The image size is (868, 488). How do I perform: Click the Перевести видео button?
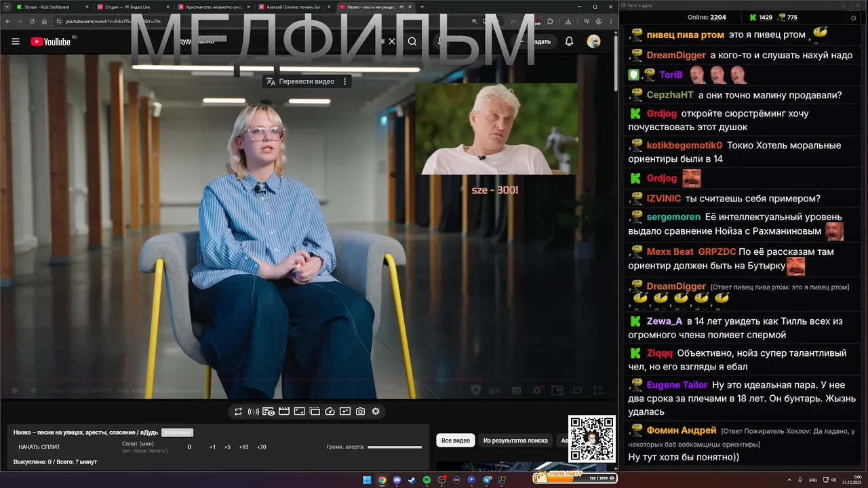click(300, 81)
